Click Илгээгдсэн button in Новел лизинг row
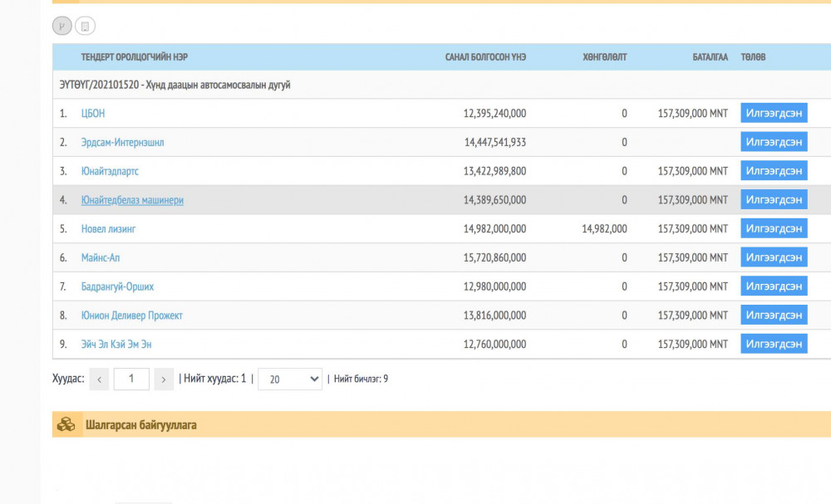 [x=774, y=228]
